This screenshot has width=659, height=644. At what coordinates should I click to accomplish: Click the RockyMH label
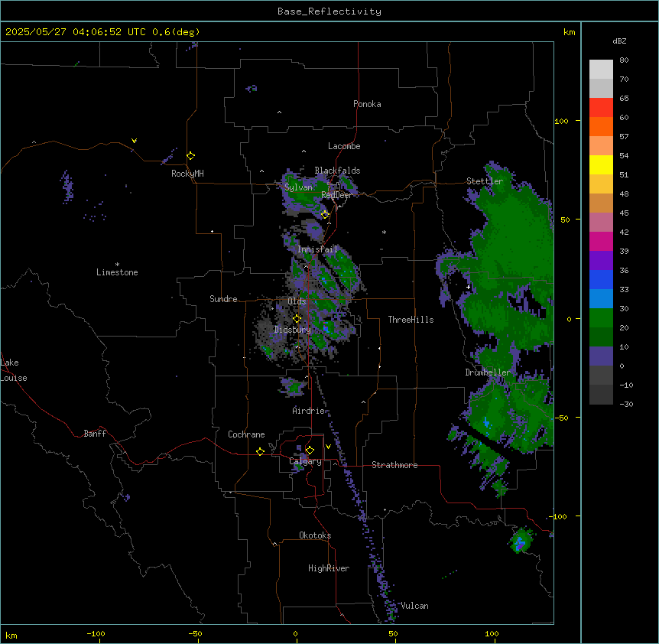click(187, 174)
